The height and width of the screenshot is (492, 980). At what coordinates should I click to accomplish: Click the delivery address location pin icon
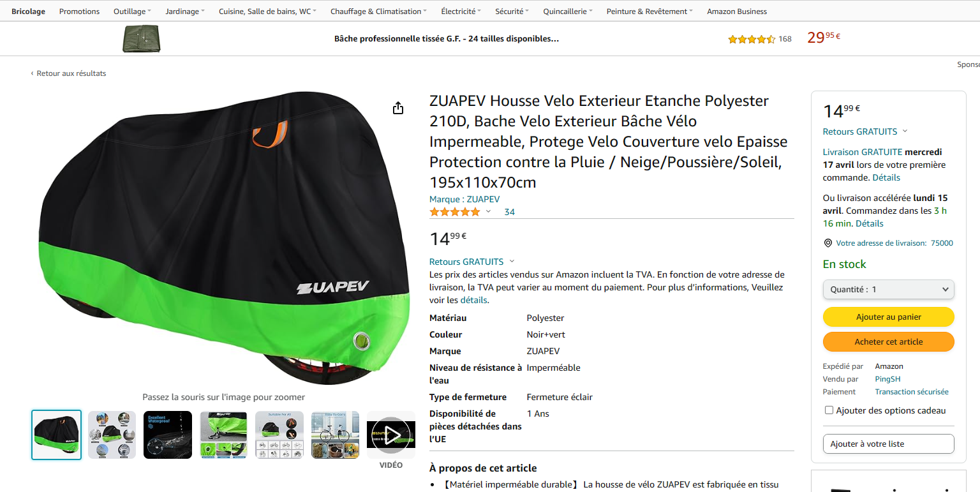(x=828, y=243)
